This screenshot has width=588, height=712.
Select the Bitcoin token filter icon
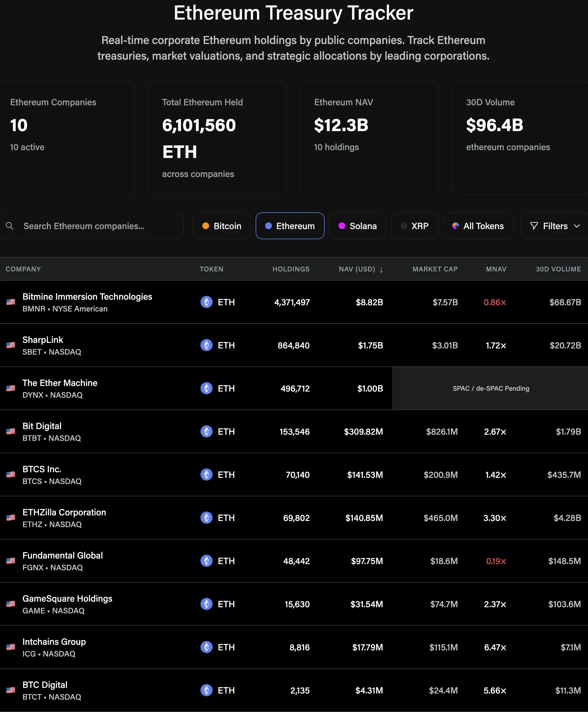click(206, 226)
